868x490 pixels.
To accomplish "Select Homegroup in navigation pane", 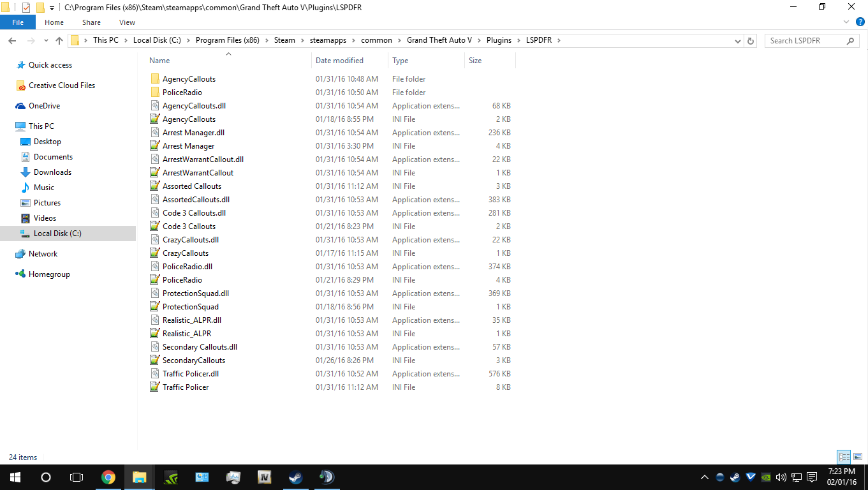I will tap(49, 274).
